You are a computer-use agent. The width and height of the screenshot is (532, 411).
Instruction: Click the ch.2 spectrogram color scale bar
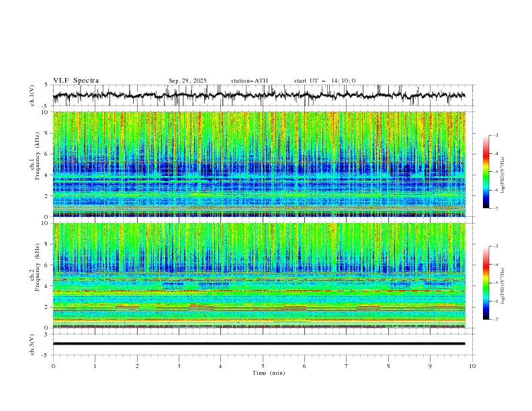[486, 283]
